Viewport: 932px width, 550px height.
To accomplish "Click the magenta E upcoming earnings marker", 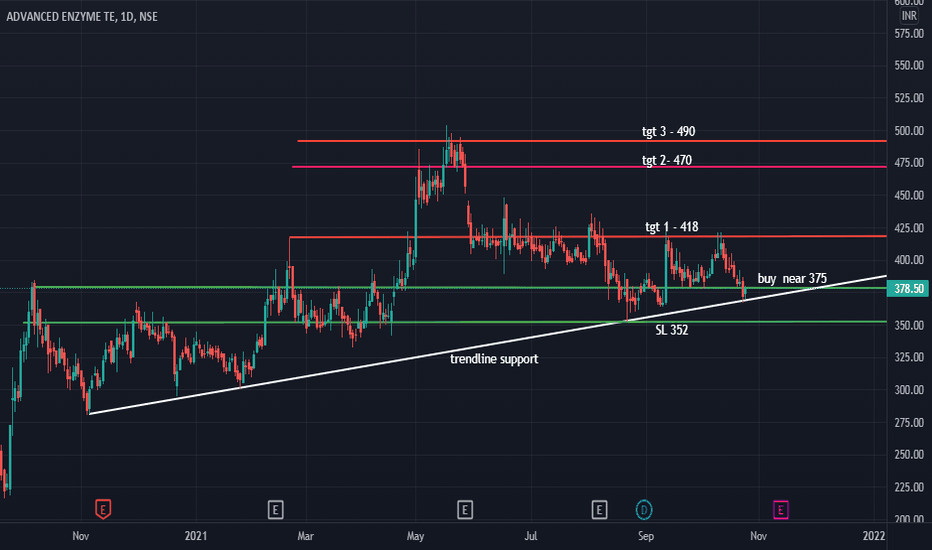I will click(780, 510).
